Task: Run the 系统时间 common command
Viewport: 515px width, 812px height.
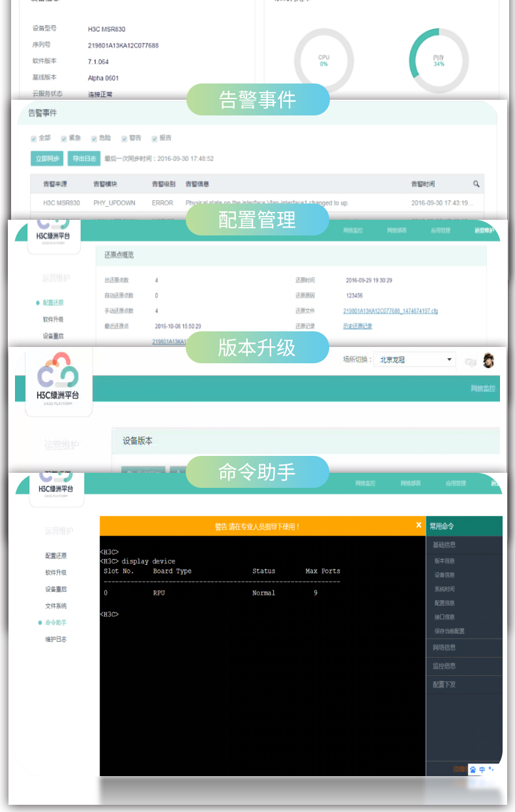Action: pyautogui.click(x=445, y=589)
